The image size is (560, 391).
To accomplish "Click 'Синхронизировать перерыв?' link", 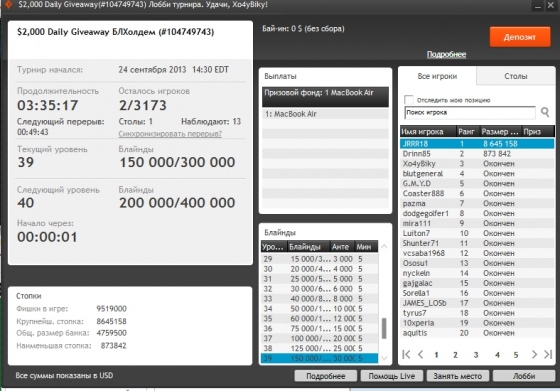I will [x=170, y=134].
